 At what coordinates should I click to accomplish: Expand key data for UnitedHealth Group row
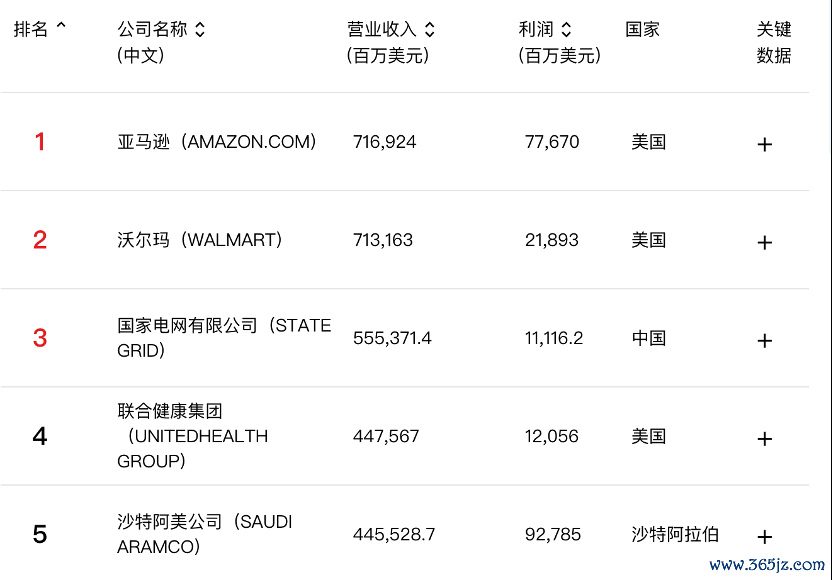[x=764, y=439]
